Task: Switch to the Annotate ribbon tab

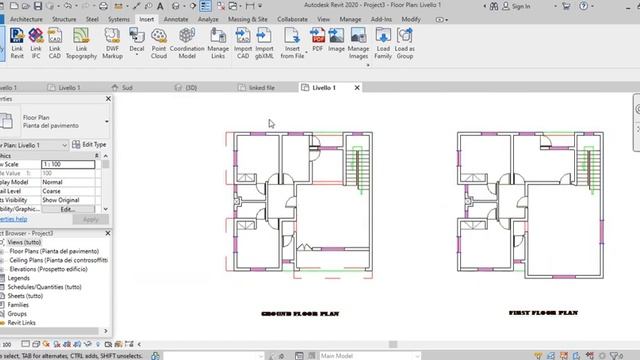Action: (176, 19)
